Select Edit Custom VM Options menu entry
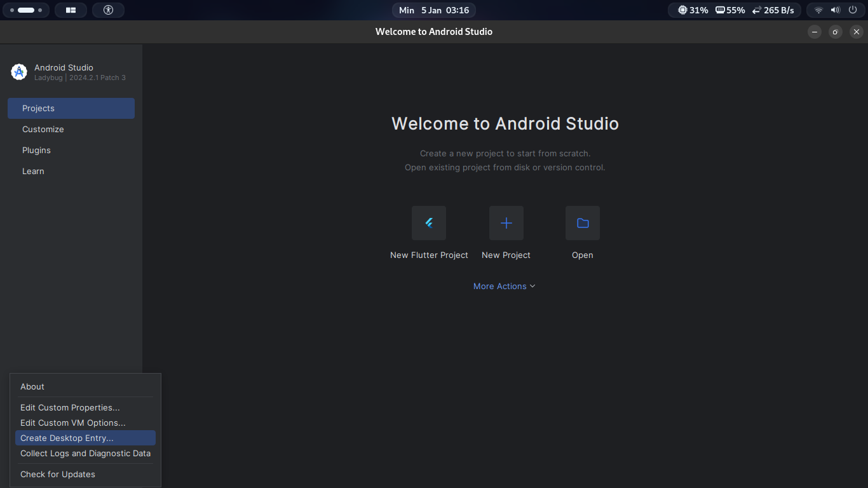 click(85, 423)
